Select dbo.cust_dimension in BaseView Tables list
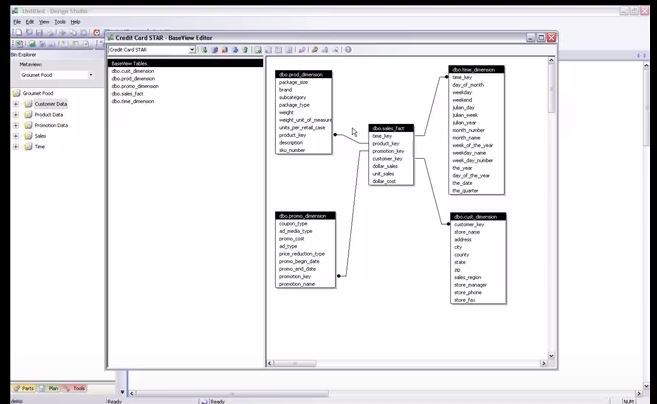The width and height of the screenshot is (657, 404). [x=133, y=71]
